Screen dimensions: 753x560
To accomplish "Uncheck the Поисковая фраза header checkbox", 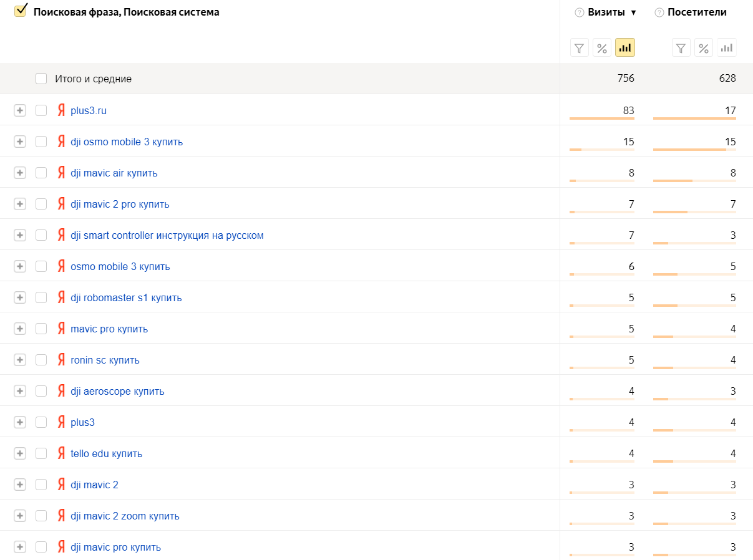I will pos(20,11).
